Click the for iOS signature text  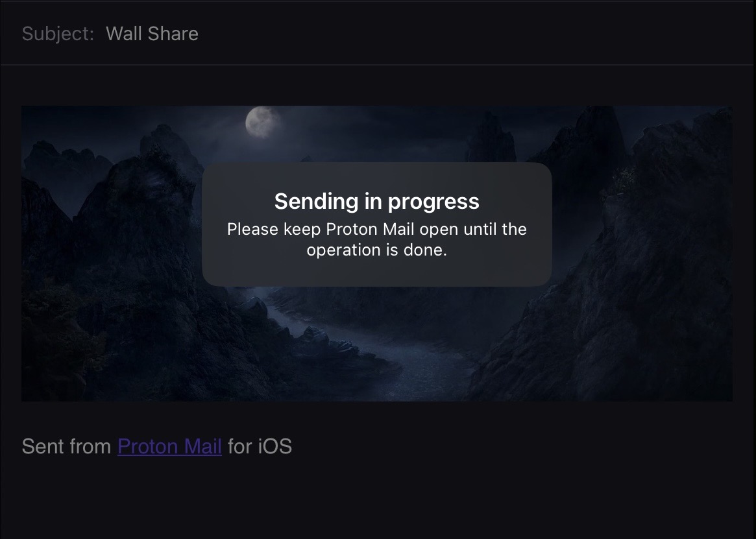point(260,446)
